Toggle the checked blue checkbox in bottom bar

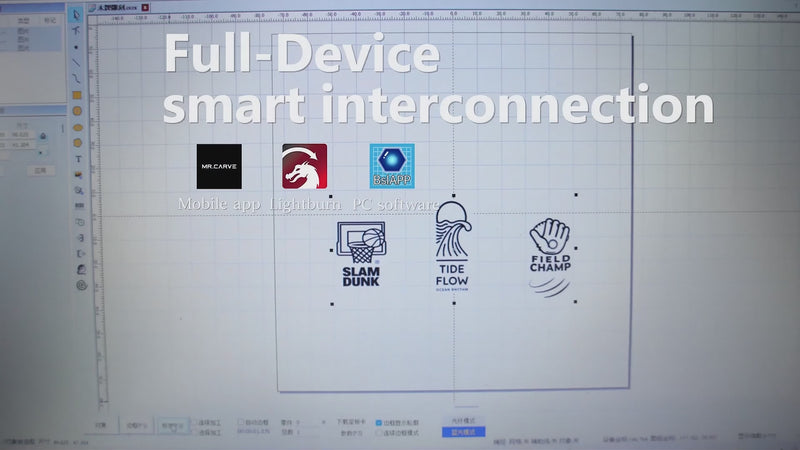377,422
